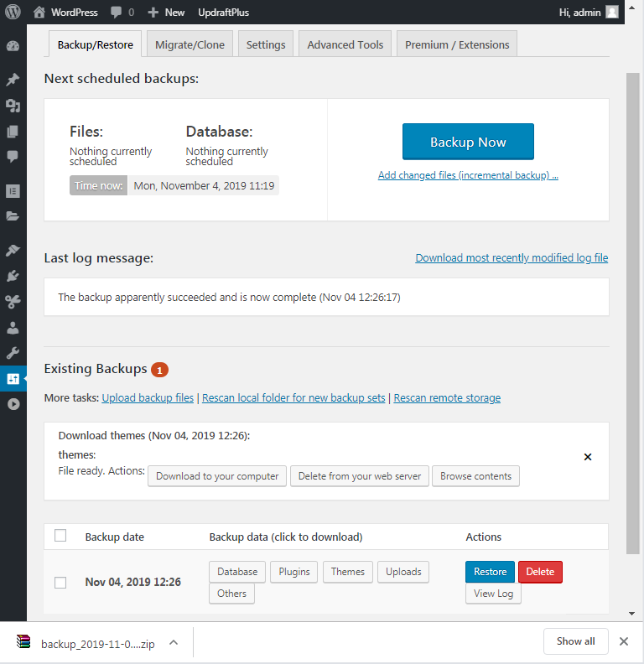Image resolution: width=644 pixels, height=664 pixels.
Task: Click the downloaded zip file icon
Action: 23,642
